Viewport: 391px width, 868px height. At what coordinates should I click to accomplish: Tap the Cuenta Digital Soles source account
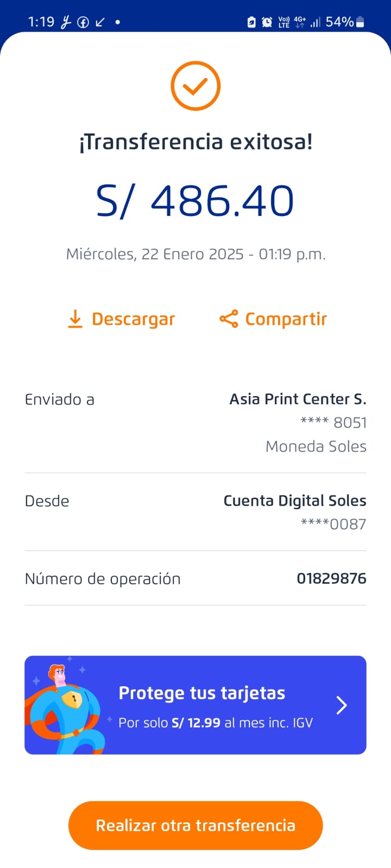(x=295, y=501)
